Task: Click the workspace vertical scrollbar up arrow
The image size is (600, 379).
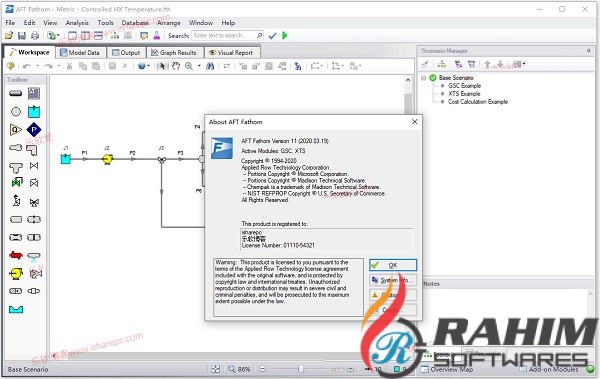Action: coord(408,80)
